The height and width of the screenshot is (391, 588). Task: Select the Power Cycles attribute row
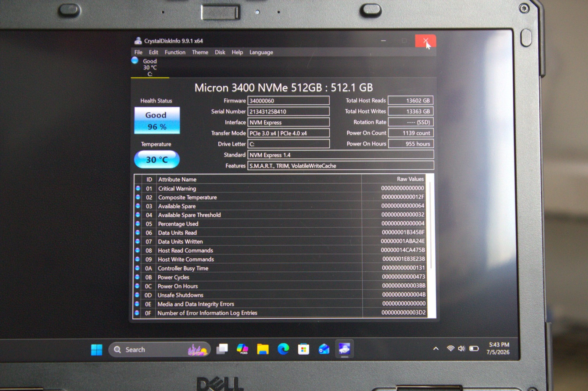(280, 277)
